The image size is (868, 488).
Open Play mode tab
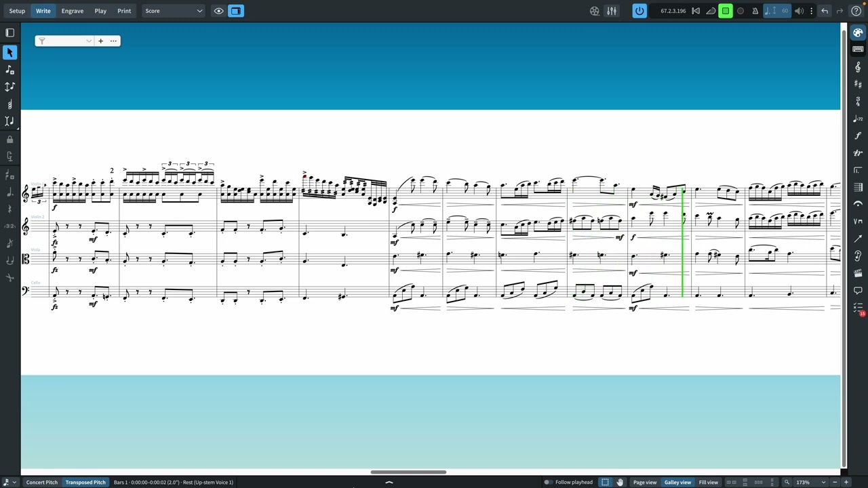coord(100,11)
